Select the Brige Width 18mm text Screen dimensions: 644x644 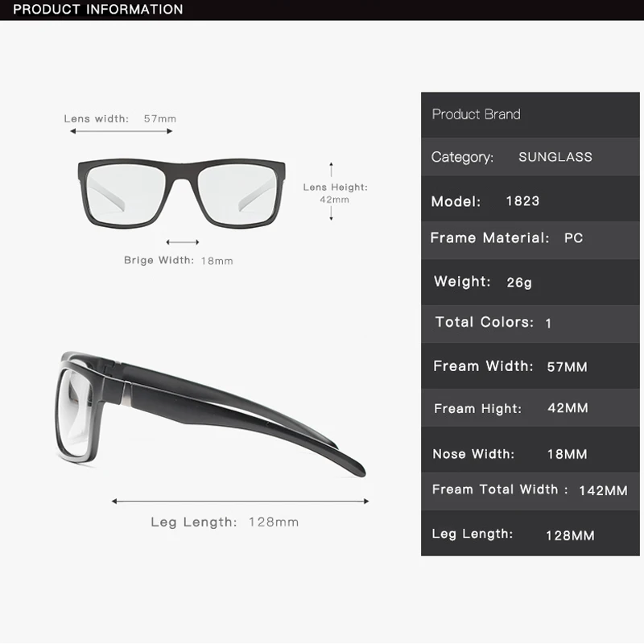[x=178, y=260]
